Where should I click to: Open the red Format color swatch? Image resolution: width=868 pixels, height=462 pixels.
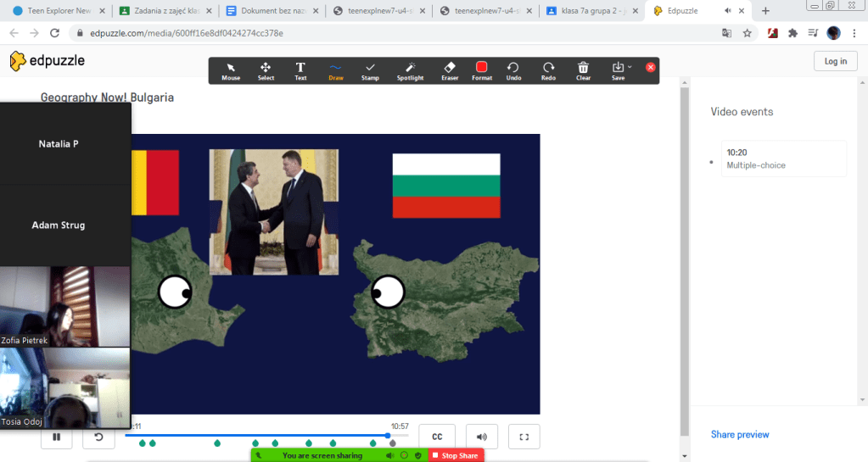(482, 68)
